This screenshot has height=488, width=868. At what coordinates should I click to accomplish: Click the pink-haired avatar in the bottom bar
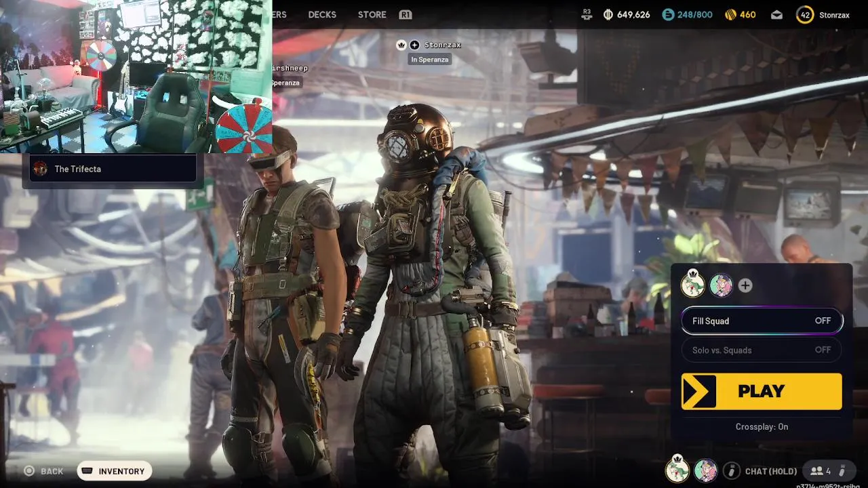[x=705, y=470]
